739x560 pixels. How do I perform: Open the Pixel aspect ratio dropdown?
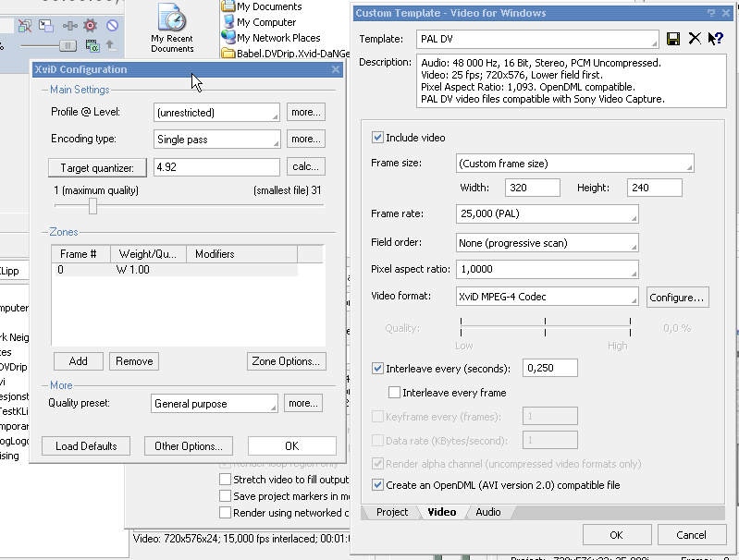548,270
